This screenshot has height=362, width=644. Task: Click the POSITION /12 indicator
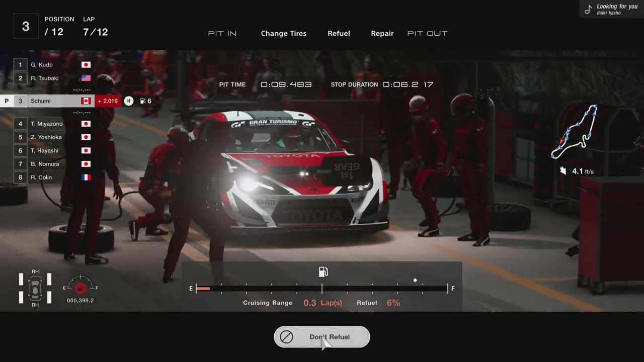(x=59, y=27)
